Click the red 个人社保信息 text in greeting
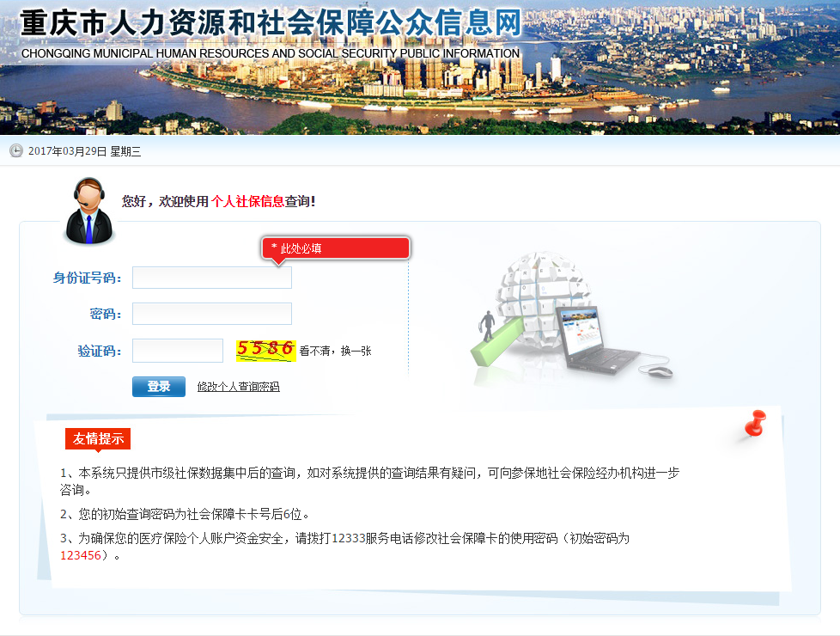This screenshot has width=840, height=636. coord(247,201)
